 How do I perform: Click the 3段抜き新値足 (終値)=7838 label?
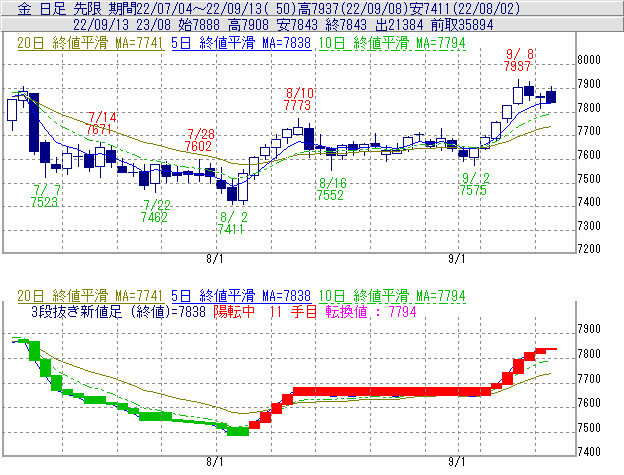(x=119, y=311)
